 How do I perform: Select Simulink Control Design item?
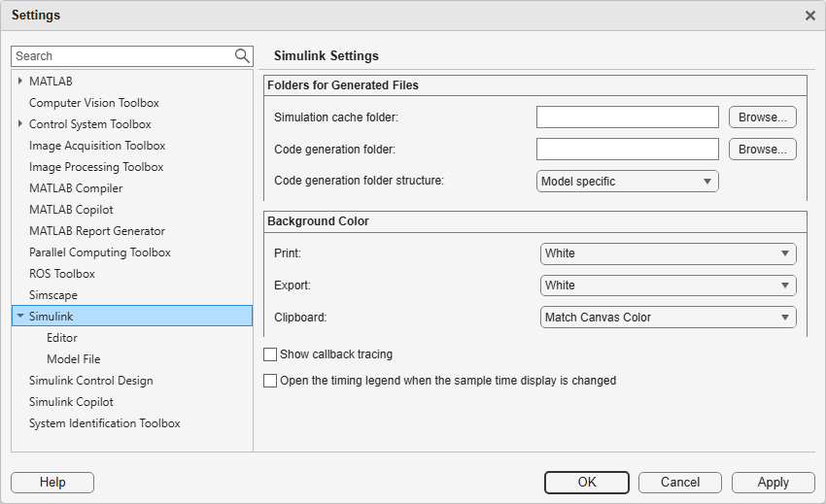point(91,381)
